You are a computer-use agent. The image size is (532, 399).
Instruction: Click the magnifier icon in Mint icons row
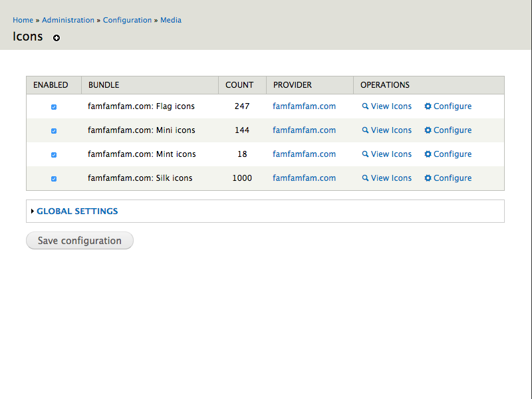click(x=365, y=154)
